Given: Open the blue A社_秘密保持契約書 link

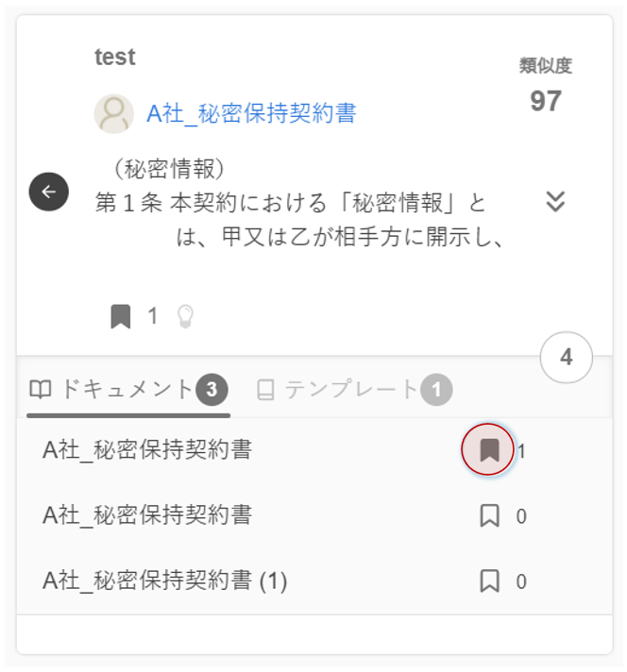Looking at the screenshot, I should [251, 114].
